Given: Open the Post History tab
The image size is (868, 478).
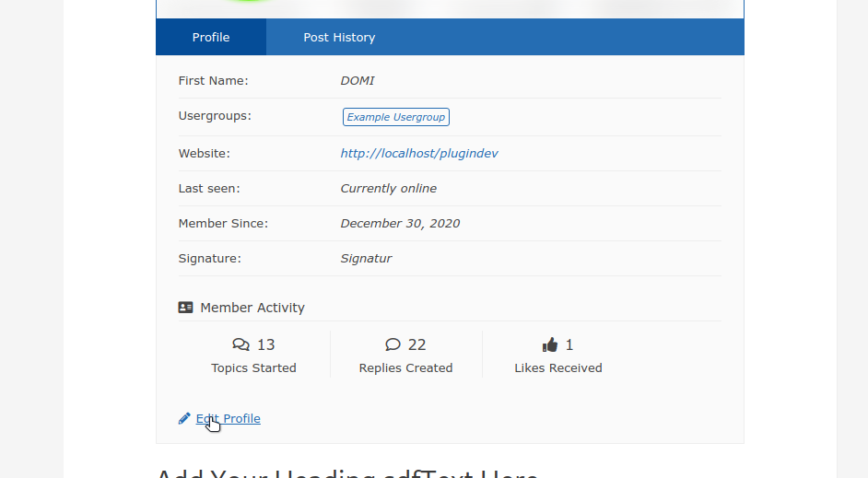Looking at the screenshot, I should (x=339, y=37).
